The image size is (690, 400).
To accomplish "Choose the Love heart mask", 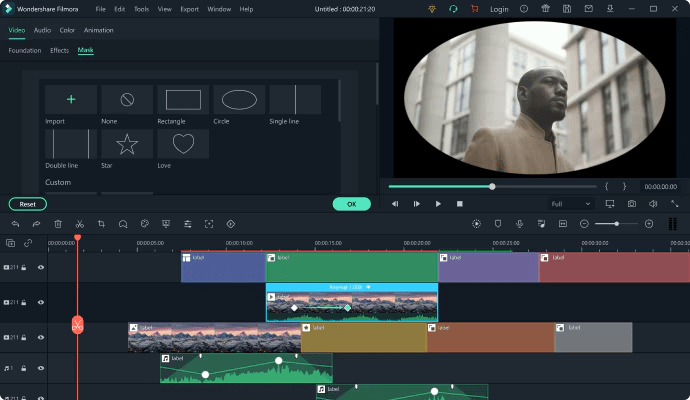I will pyautogui.click(x=183, y=144).
